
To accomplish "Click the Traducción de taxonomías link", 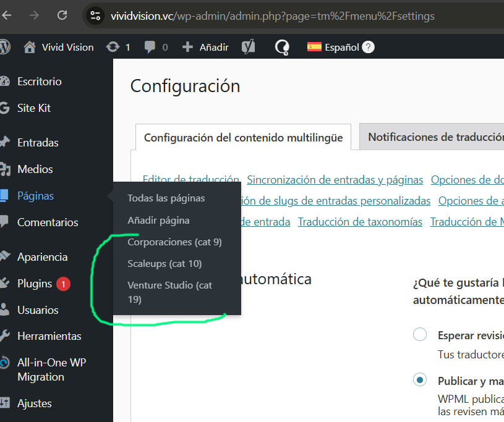I will tap(360, 222).
